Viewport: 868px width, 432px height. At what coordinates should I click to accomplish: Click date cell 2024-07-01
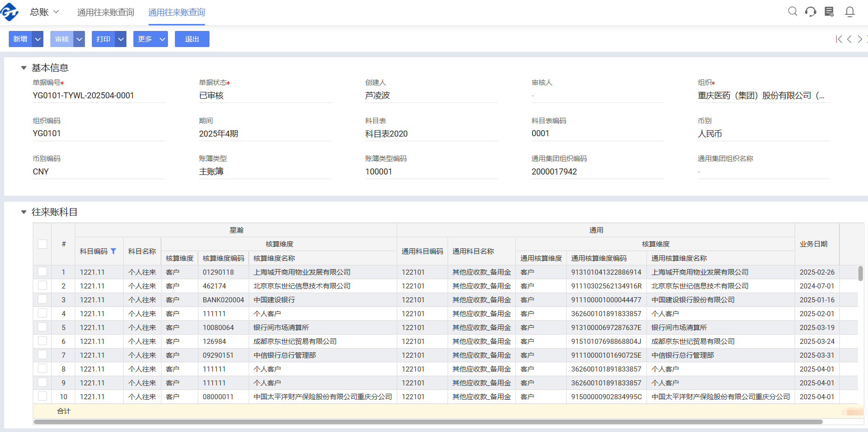pyautogui.click(x=817, y=286)
